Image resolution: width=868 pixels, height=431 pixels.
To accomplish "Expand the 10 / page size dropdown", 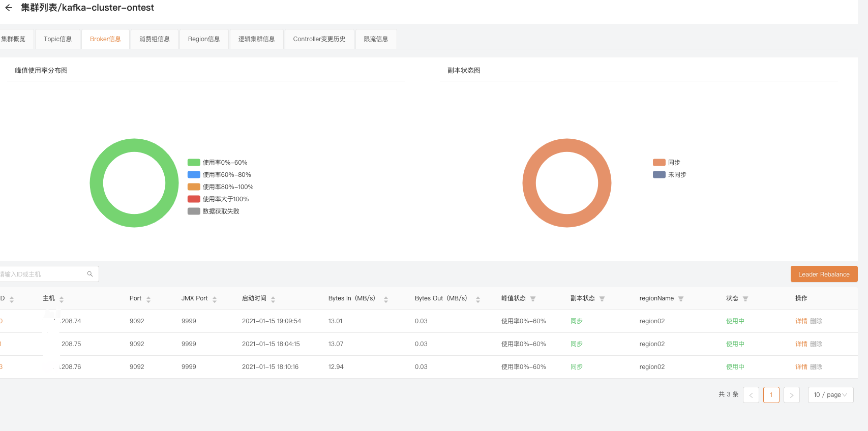I will pyautogui.click(x=830, y=395).
